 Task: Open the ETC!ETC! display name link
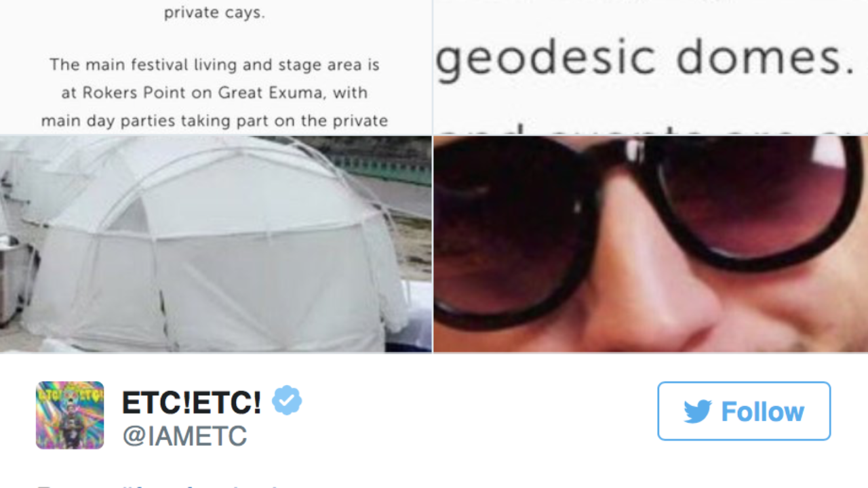(x=191, y=403)
